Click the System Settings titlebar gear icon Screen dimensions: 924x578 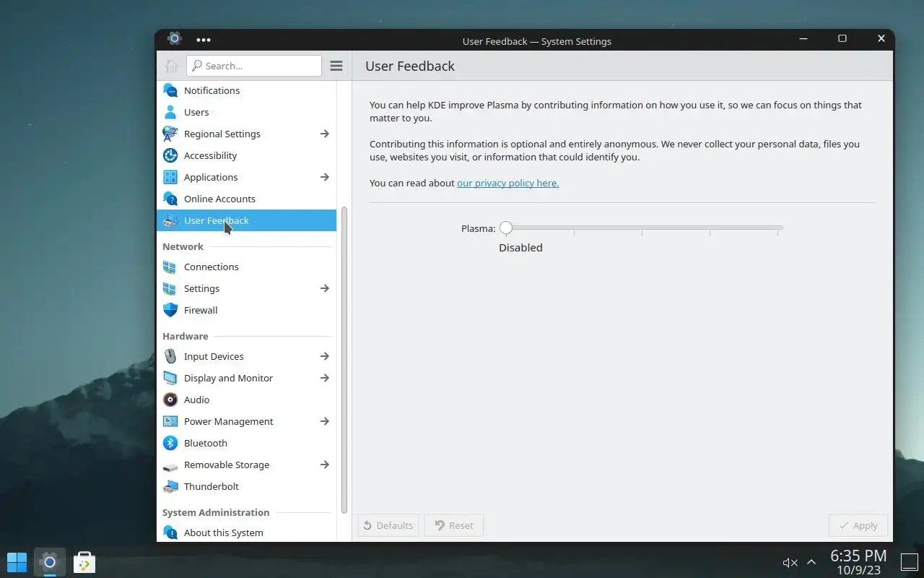(174, 38)
